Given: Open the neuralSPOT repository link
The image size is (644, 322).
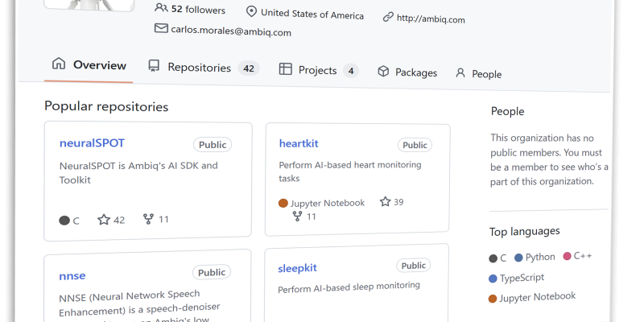Looking at the screenshot, I should (92, 143).
